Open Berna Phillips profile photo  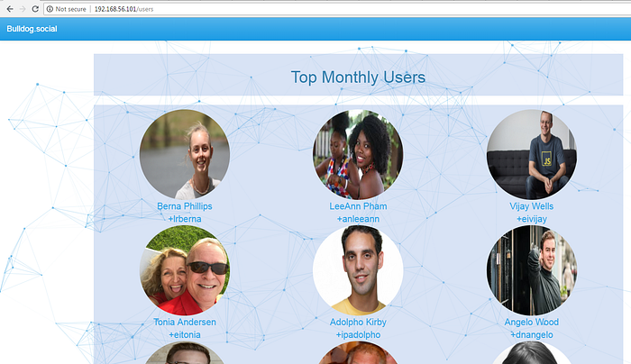tap(185, 154)
